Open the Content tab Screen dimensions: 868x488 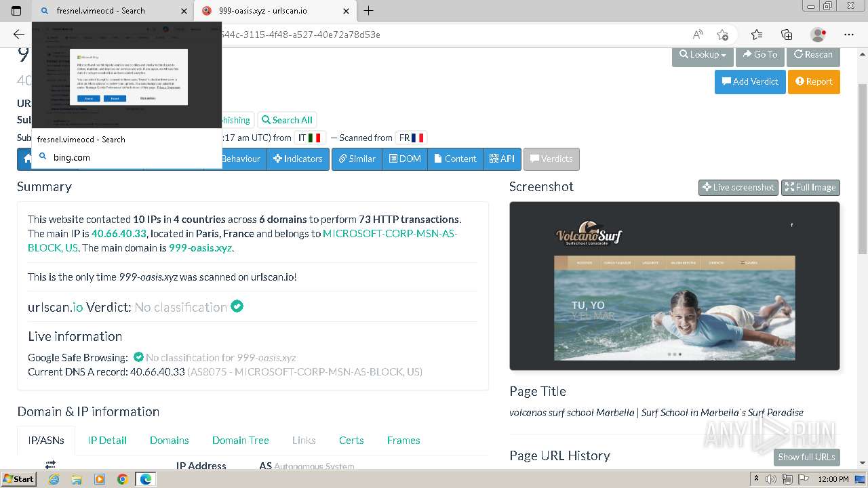[x=455, y=159]
